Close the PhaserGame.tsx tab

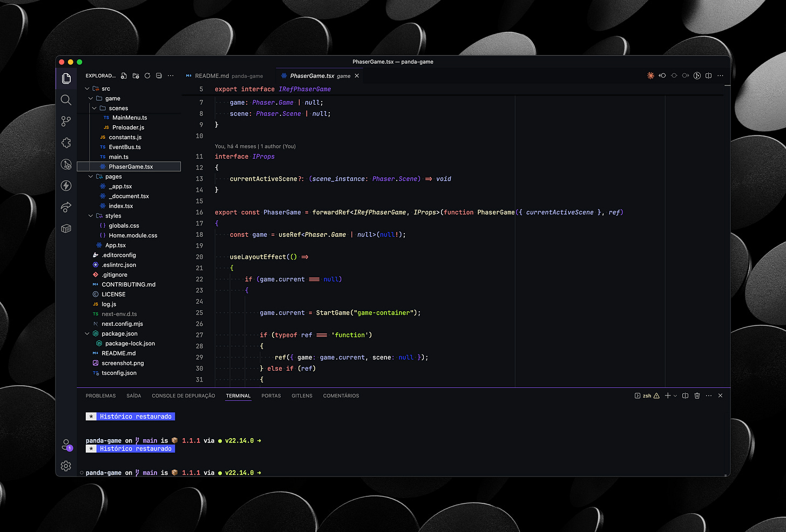[x=357, y=76]
